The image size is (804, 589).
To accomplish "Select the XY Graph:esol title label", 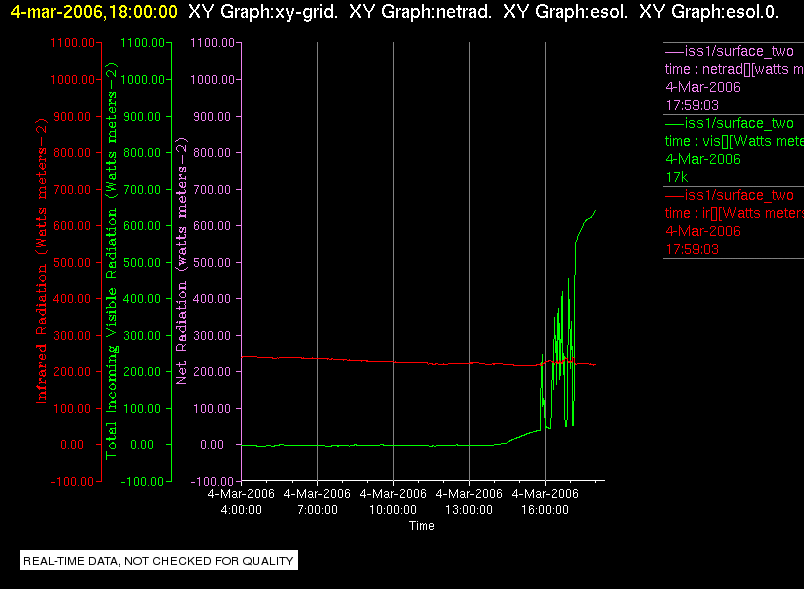I will (x=566, y=11).
